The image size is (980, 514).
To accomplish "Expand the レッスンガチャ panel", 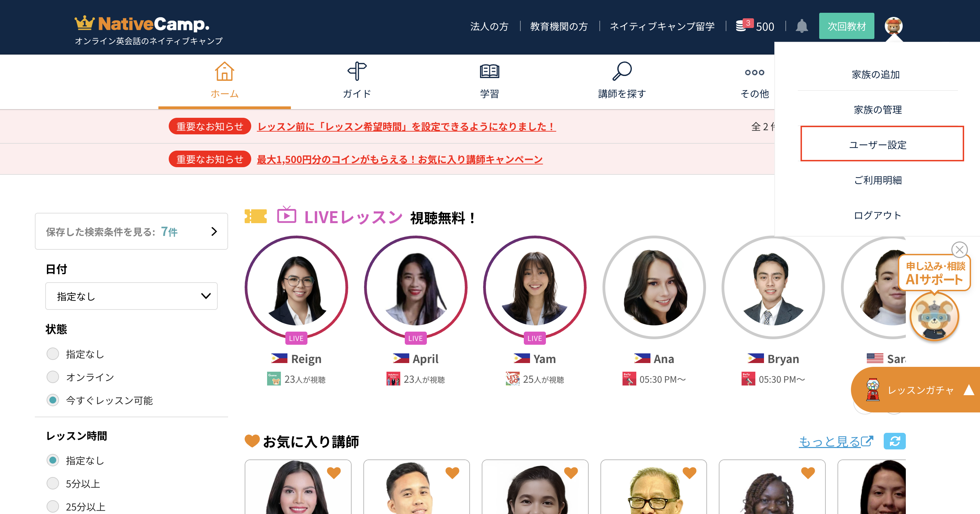I will click(969, 390).
